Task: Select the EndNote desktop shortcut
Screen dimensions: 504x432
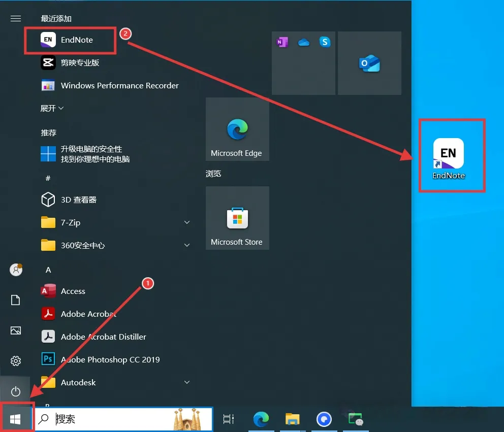Action: (449, 158)
